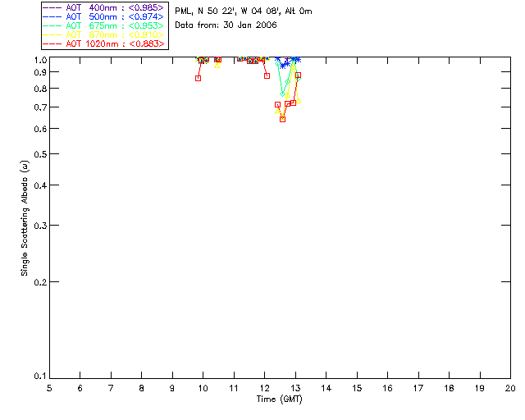The width and height of the screenshot is (525, 420).
Task: Click the lowest red square data marker
Action: (282, 119)
